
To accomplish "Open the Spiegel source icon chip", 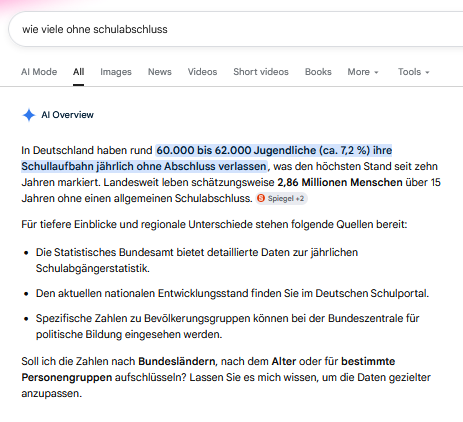I will 261,198.
